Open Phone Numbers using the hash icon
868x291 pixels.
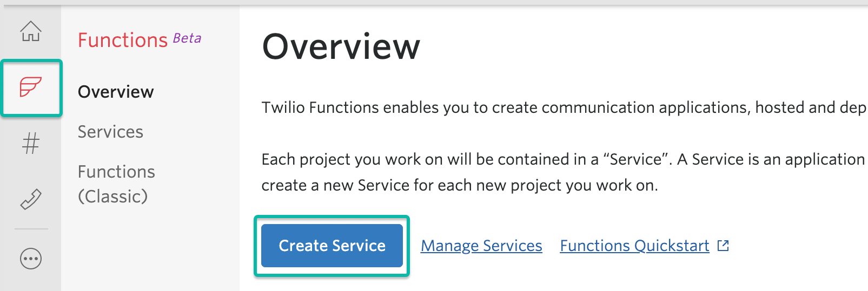31,144
